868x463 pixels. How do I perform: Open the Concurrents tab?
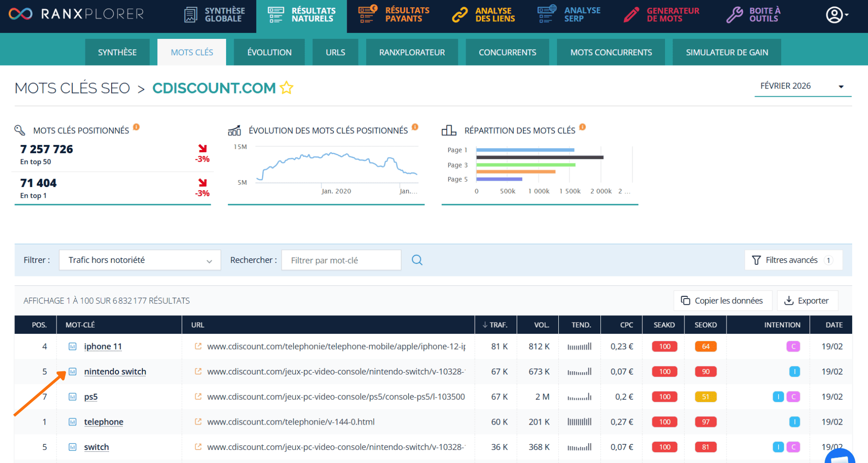[507, 52]
